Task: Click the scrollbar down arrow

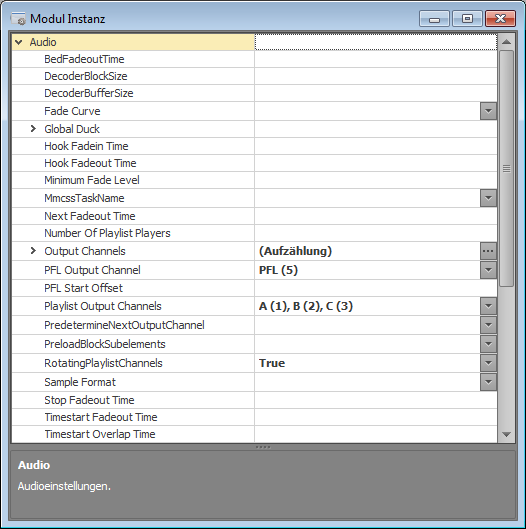Action: 506,435
